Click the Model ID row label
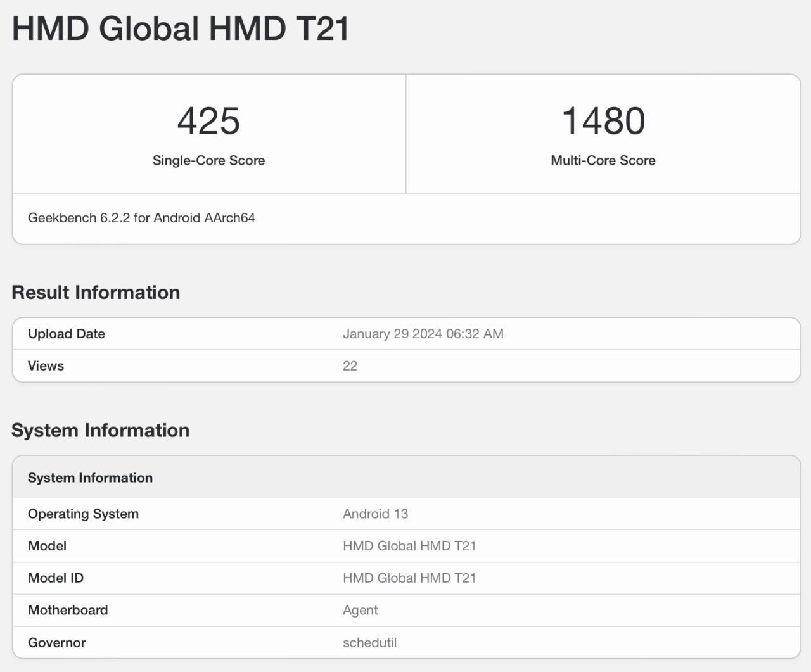The width and height of the screenshot is (811, 672). (56, 578)
